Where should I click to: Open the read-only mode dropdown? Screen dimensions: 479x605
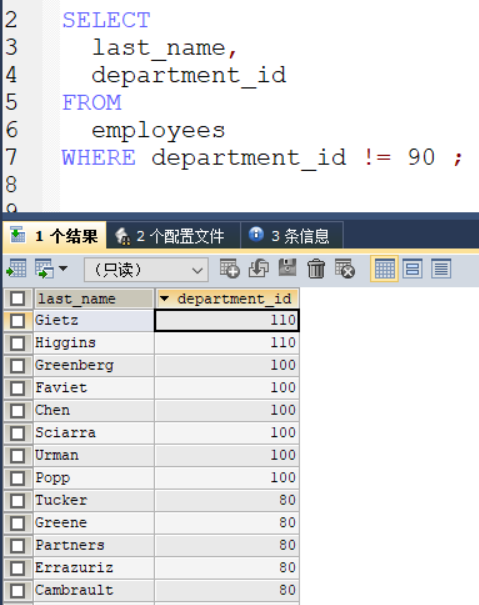pyautogui.click(x=146, y=270)
